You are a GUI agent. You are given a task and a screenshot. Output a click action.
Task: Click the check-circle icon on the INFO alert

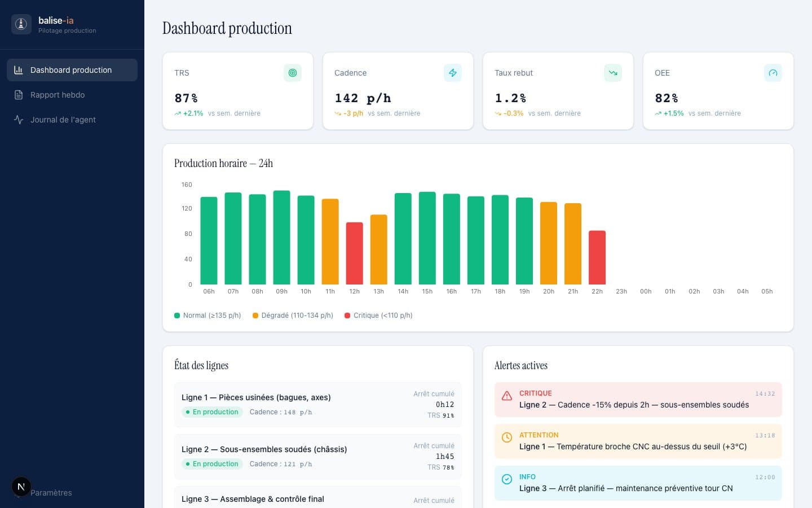(x=507, y=479)
